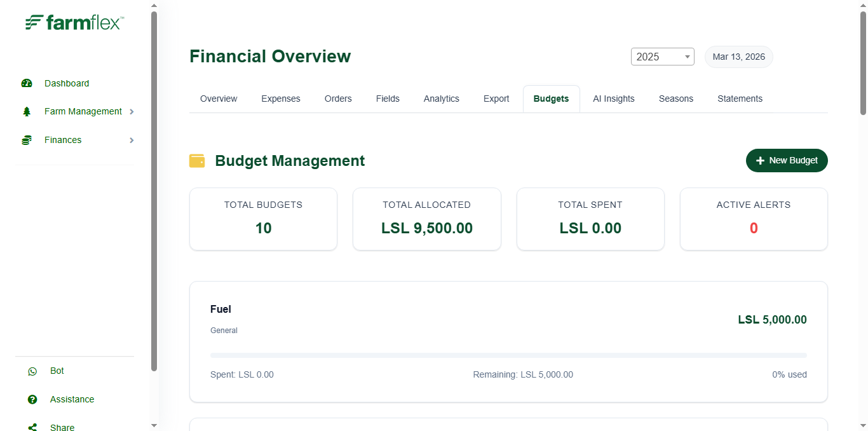Open the Statements tab
Viewport: 868px width, 431px height.
(740, 99)
